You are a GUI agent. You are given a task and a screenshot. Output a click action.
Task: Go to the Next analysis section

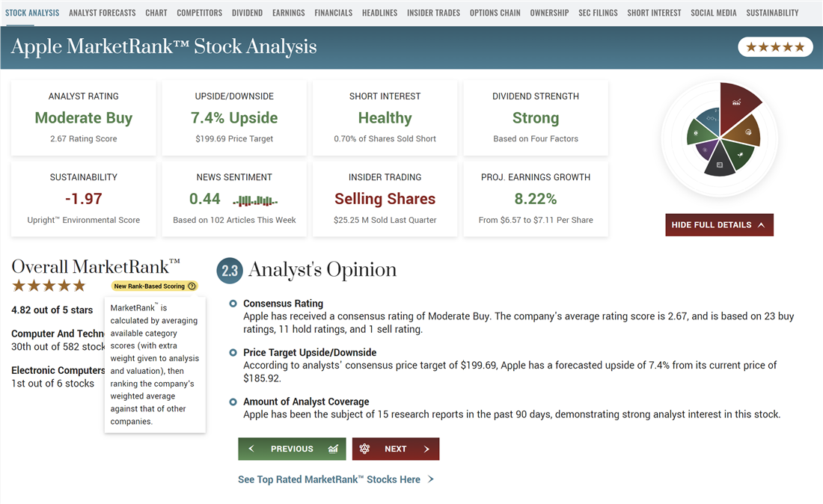pyautogui.click(x=396, y=449)
